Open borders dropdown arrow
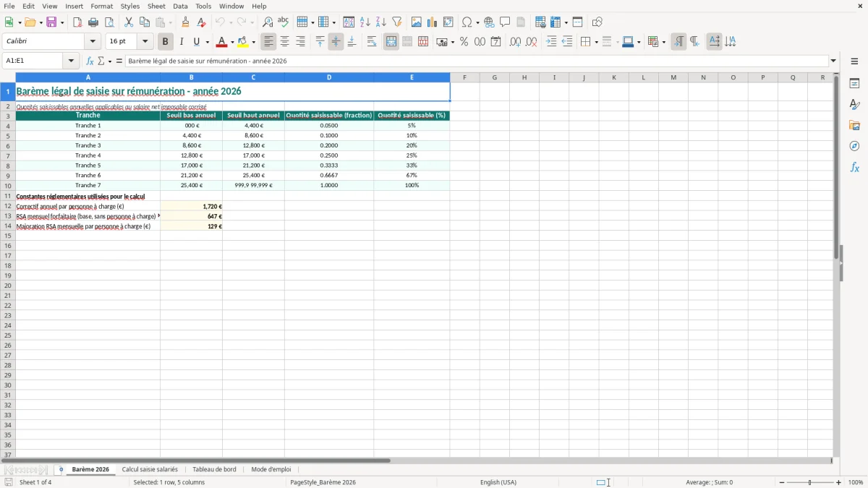 596,42
